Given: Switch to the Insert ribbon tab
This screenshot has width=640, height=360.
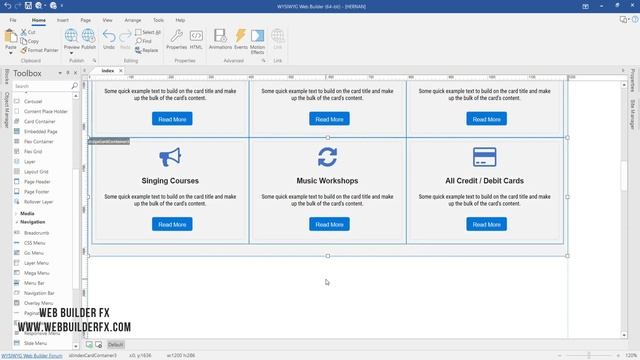Looking at the screenshot, I should click(62, 20).
